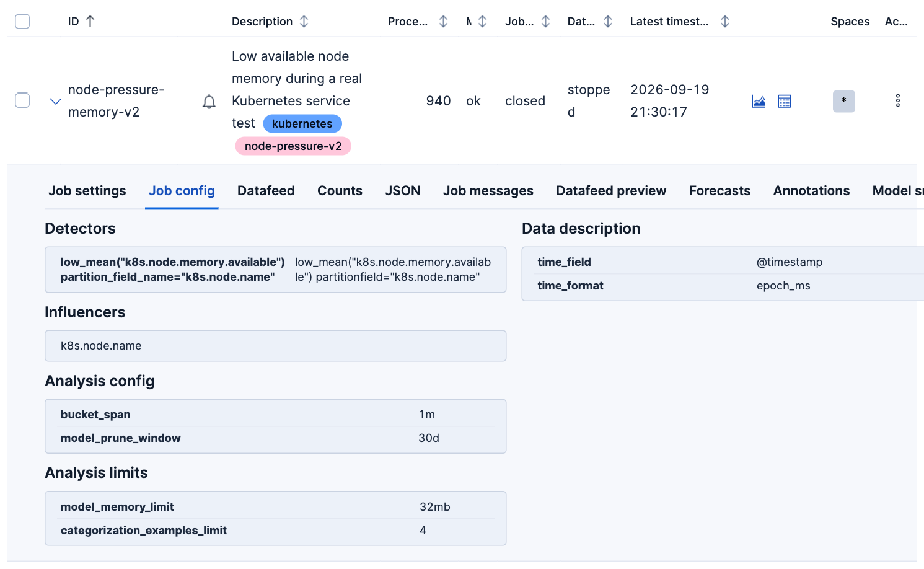Click the alert bell icon for the job
Image resolution: width=924 pixels, height=569 pixels.
click(209, 102)
